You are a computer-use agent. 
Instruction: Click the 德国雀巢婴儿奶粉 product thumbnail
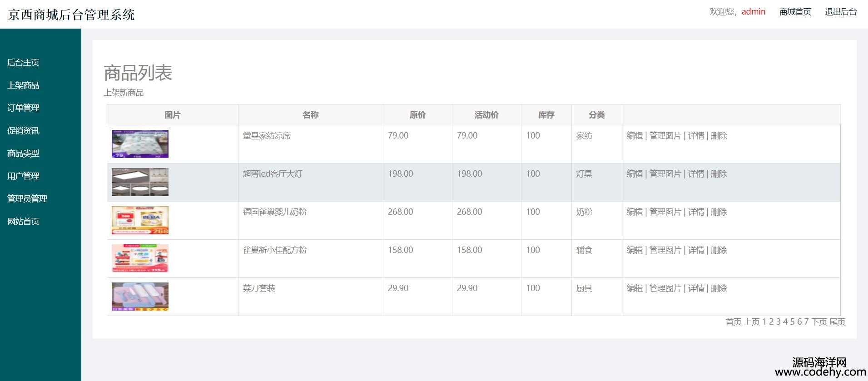point(140,220)
